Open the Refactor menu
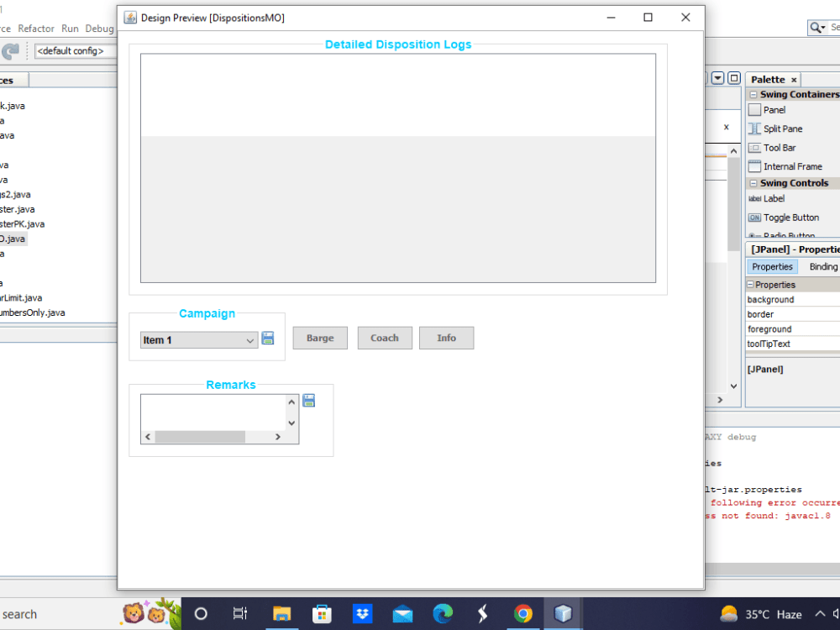840x630 pixels. [35, 28]
